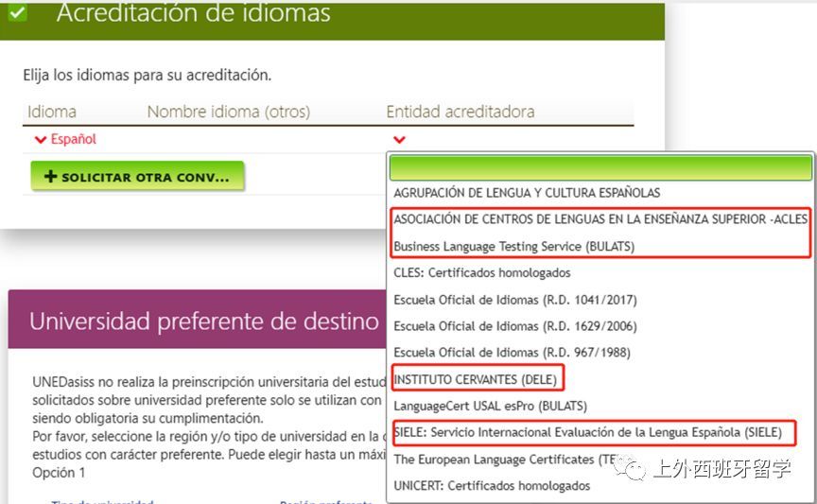
Task: Select Asociación de Centros de Lenguas ACLES option
Action: 600,218
